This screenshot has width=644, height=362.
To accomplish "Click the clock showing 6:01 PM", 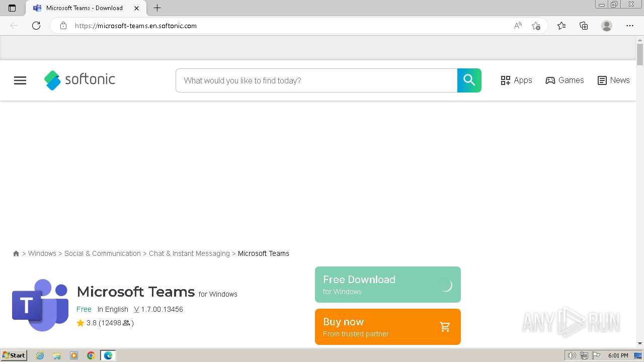I will pos(618,355).
